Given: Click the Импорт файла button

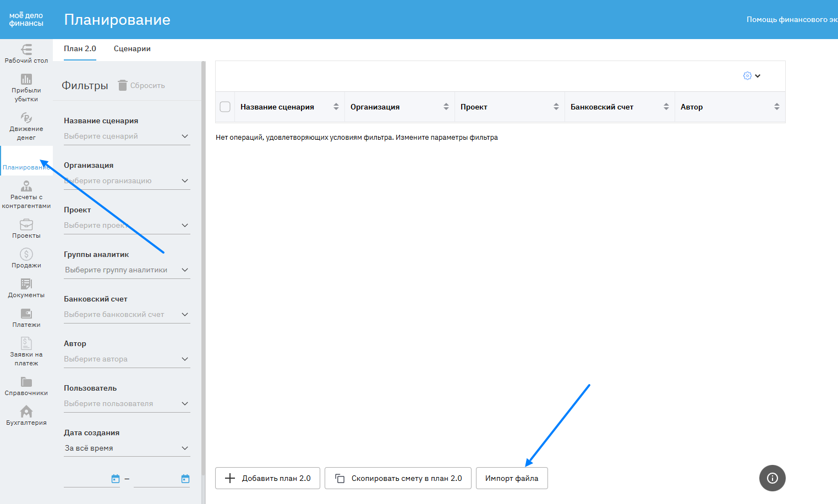Looking at the screenshot, I should (x=512, y=478).
